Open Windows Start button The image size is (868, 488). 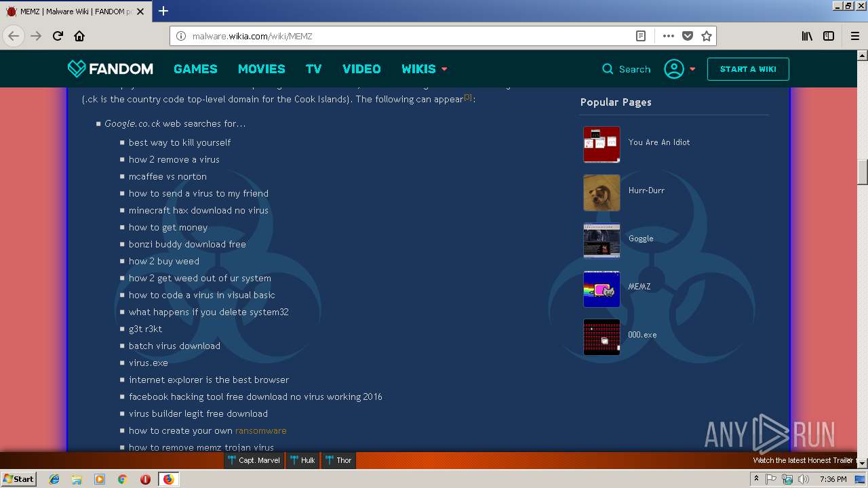(19, 479)
